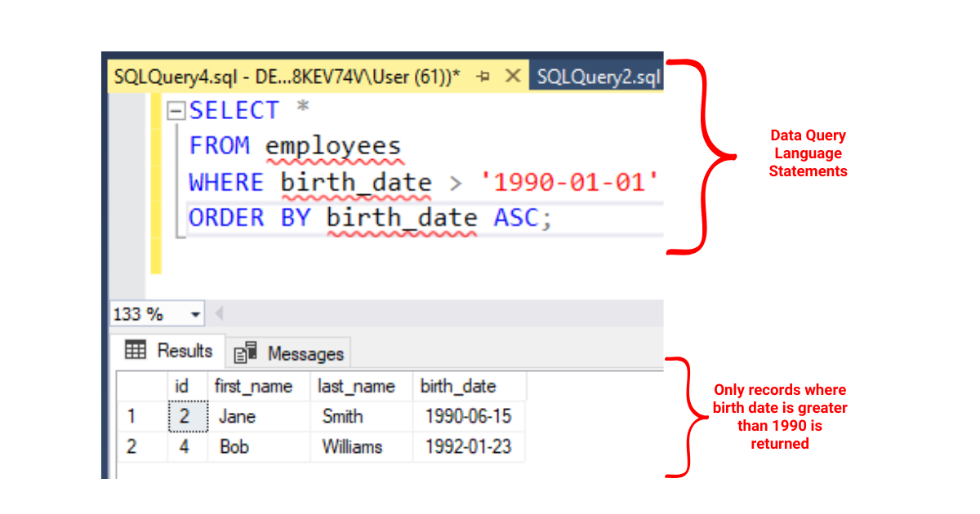
Task: Click the top-left corner cell of results grid
Action: tap(142, 386)
